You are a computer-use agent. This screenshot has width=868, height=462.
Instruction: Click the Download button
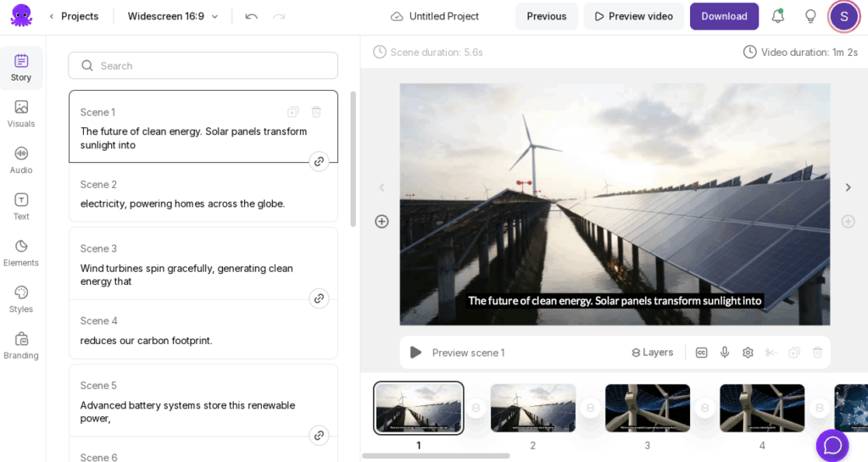(724, 16)
